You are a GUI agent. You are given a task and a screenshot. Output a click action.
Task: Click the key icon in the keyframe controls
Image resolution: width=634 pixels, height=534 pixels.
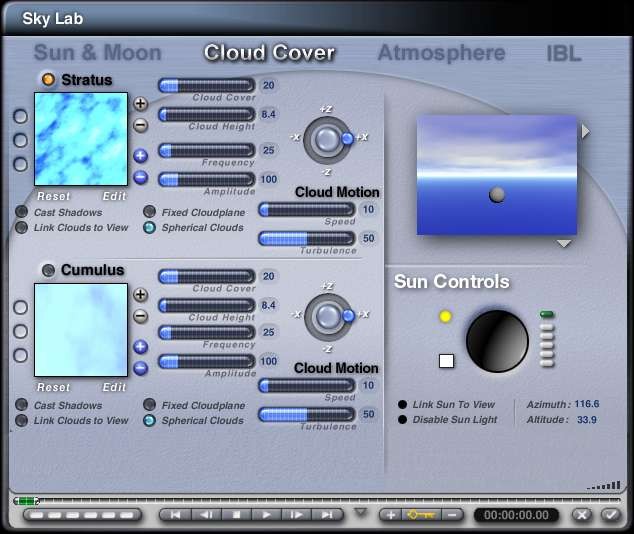click(x=421, y=515)
